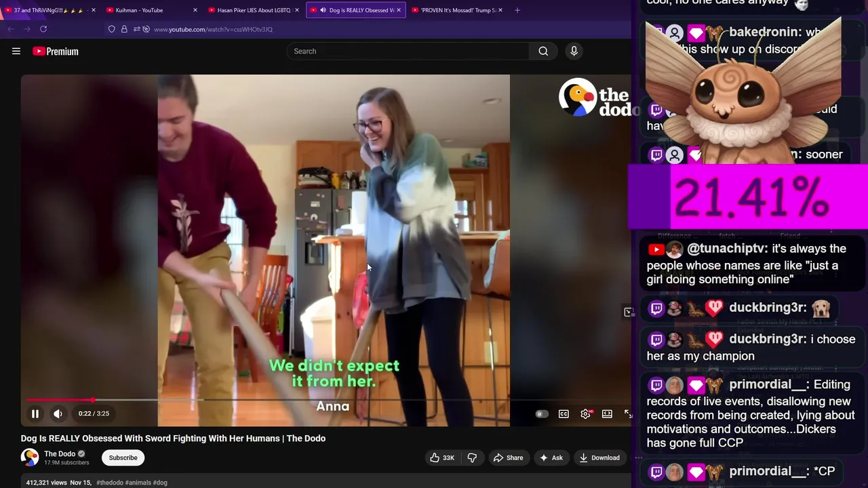Reload the current page
Image resolution: width=868 pixels, height=488 pixels.
(43, 29)
